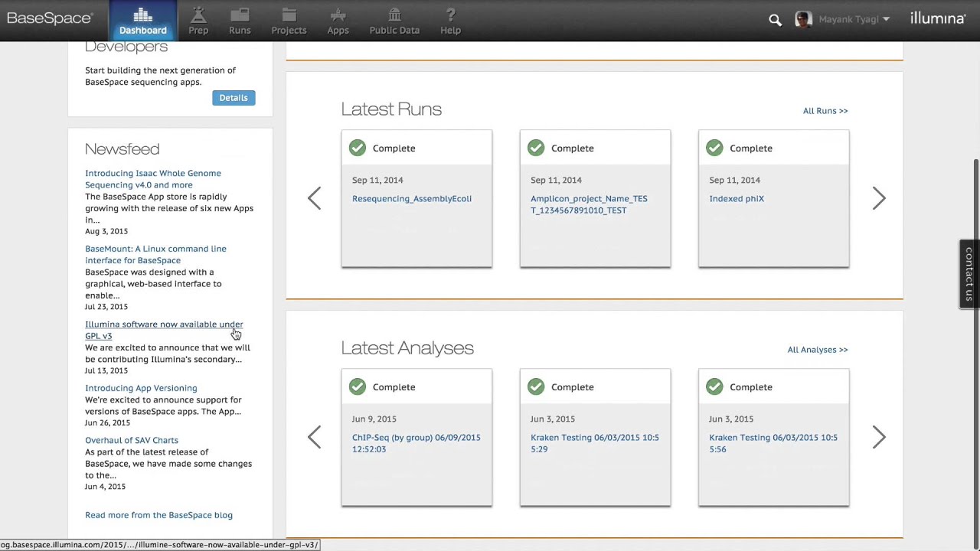The image size is (980, 551).
Task: Click the Illumina logo
Action: click(x=937, y=19)
